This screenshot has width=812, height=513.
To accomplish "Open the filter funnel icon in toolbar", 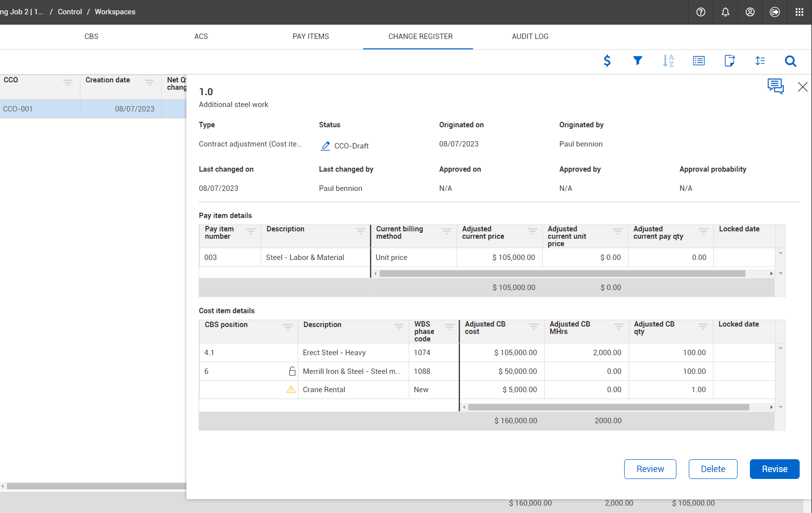I will pyautogui.click(x=637, y=61).
